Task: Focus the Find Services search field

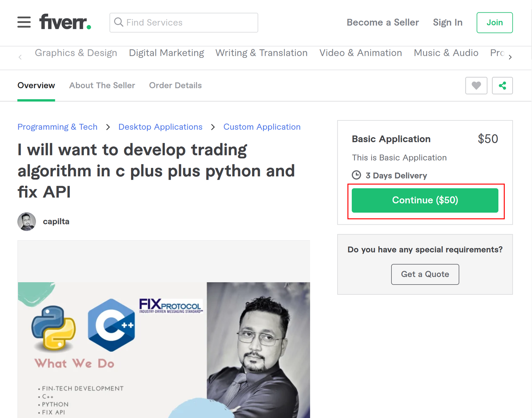Action: (x=184, y=23)
